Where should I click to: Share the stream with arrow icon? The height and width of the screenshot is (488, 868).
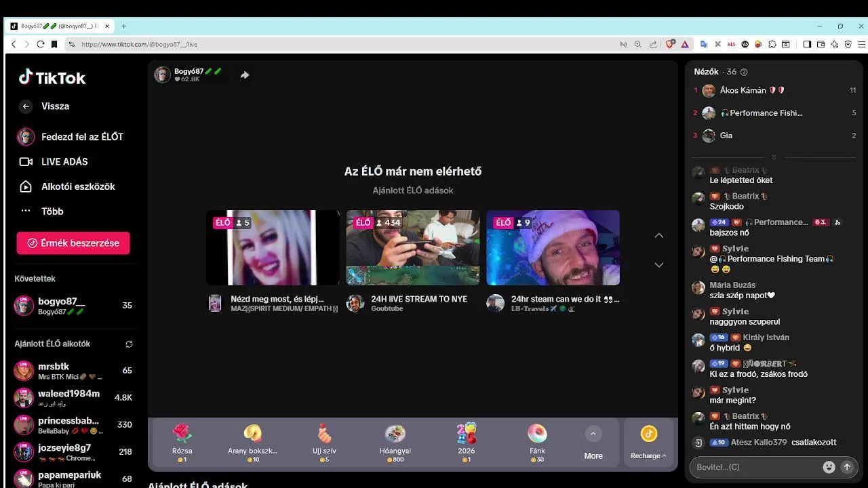pos(245,75)
